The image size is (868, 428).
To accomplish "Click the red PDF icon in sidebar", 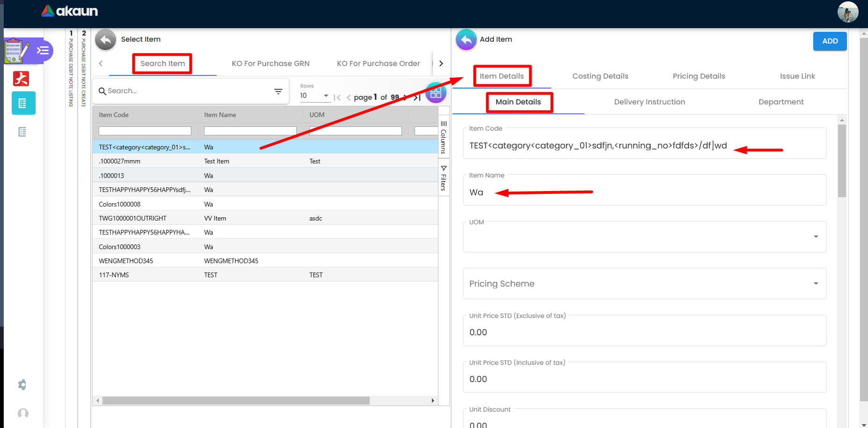I will pyautogui.click(x=21, y=79).
